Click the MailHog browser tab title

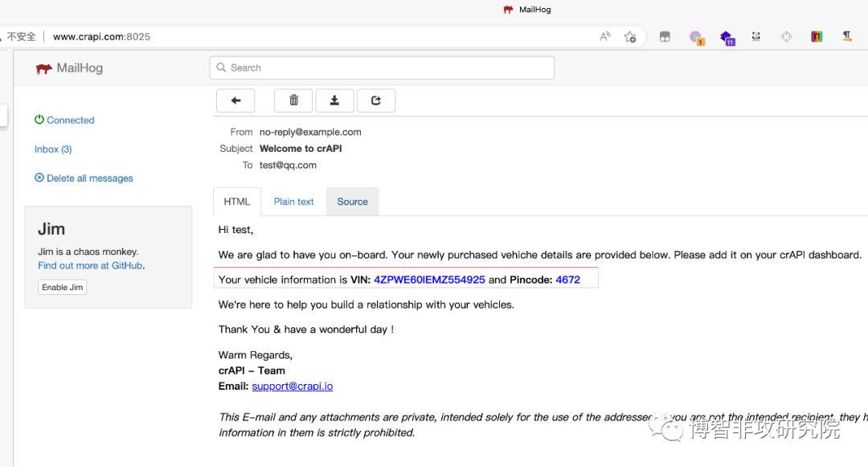click(534, 10)
